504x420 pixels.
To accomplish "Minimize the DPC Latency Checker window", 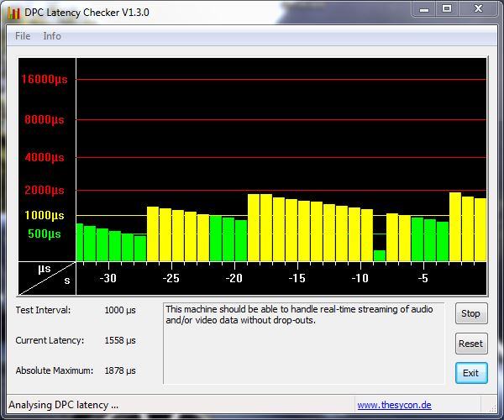I will pyautogui.click(x=424, y=9).
